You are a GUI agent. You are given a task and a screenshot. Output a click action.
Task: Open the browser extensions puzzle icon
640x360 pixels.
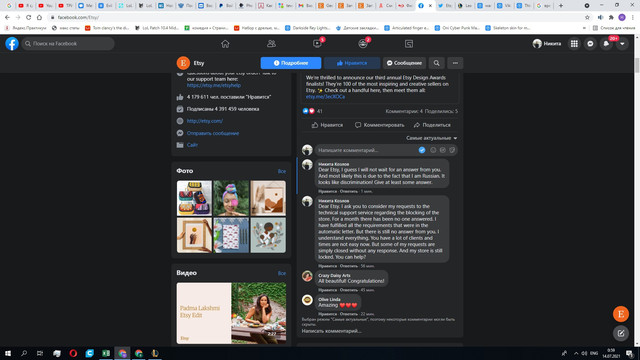(611, 17)
